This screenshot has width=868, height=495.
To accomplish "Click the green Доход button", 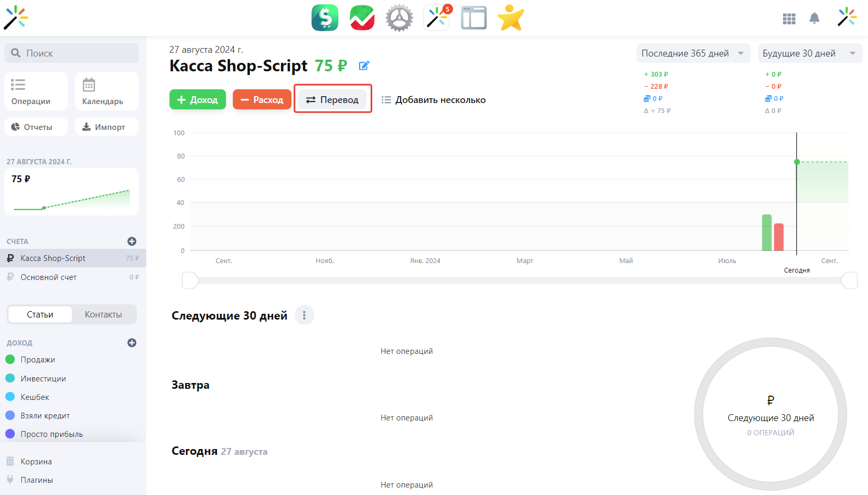I will tap(197, 100).
